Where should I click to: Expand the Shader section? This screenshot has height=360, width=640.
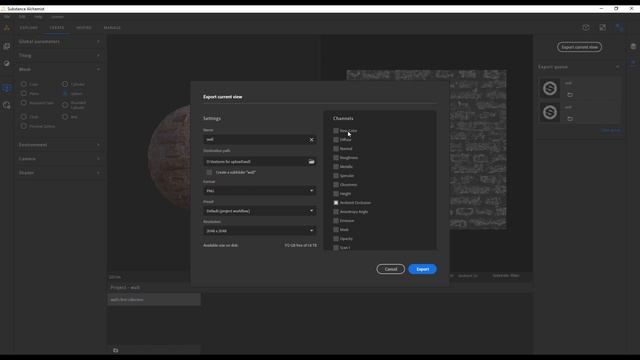click(60, 173)
